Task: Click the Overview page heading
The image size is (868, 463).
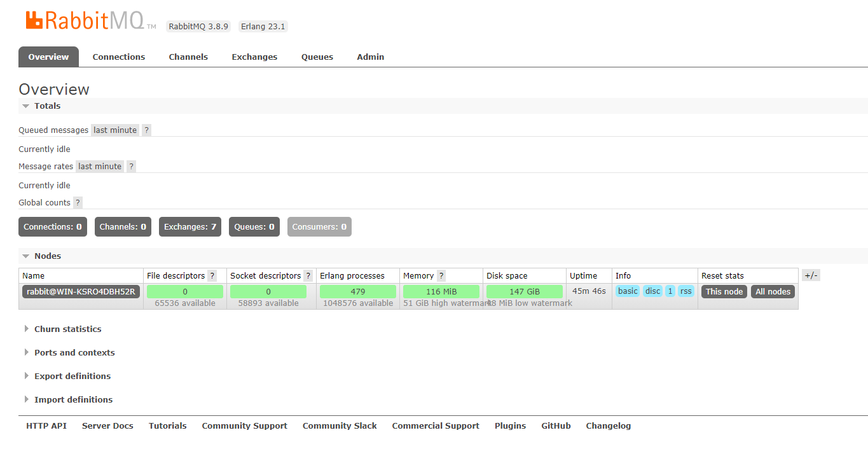Action: (54, 89)
